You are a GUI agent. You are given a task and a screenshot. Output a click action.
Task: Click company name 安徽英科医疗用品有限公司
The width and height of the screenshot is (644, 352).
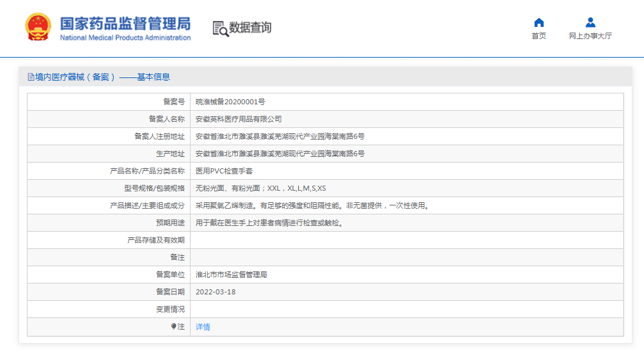pyautogui.click(x=239, y=119)
